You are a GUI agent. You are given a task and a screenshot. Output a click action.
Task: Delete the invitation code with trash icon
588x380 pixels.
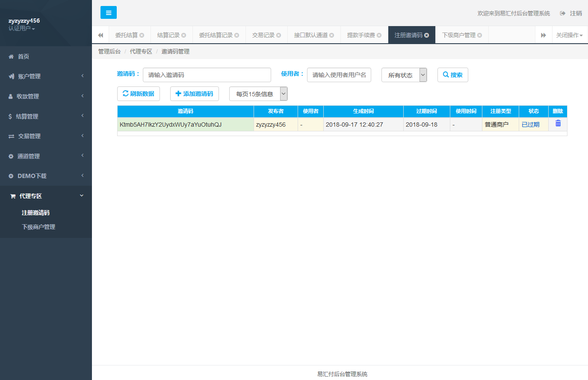[558, 123]
